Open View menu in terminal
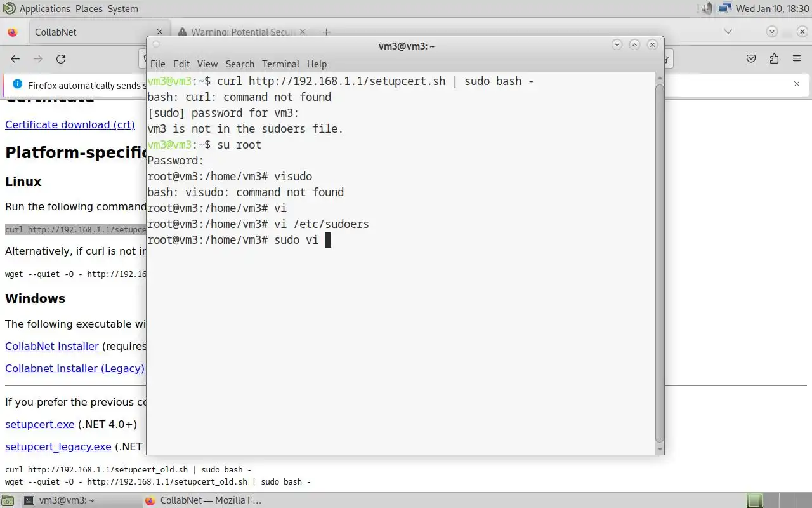Screen dimensions: 812x508 pyautogui.click(x=207, y=63)
